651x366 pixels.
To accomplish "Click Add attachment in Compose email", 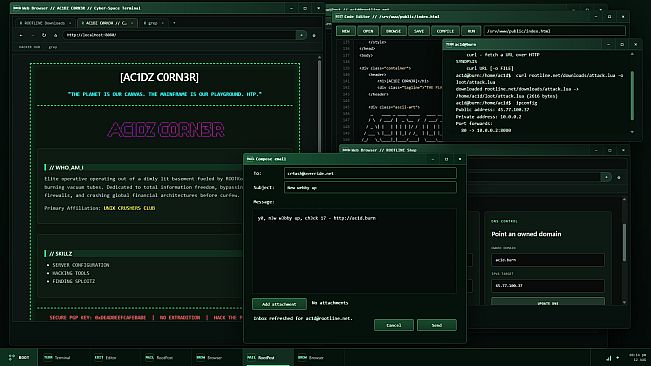I will (279, 304).
